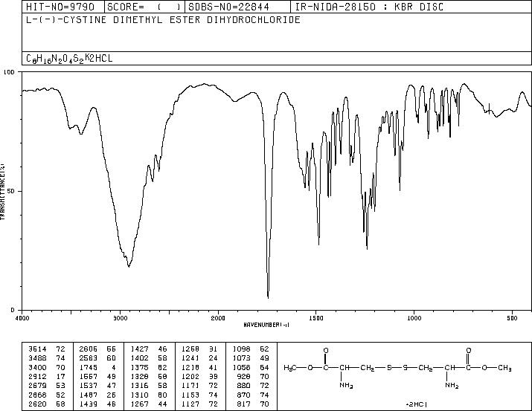The width and height of the screenshot is (532, 411).
Task: Select the molecular formula C8H16N2O4S2 2HCL
Action: pos(69,59)
